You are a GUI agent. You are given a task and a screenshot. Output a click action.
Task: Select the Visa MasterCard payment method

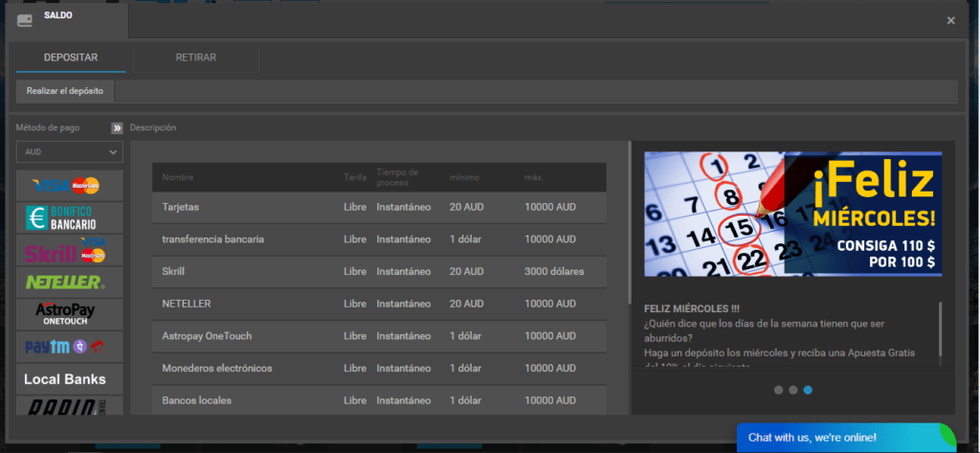click(69, 185)
